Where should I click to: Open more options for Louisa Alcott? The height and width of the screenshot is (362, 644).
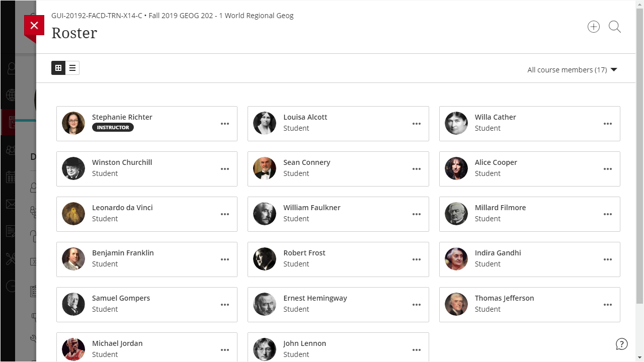coord(417,124)
